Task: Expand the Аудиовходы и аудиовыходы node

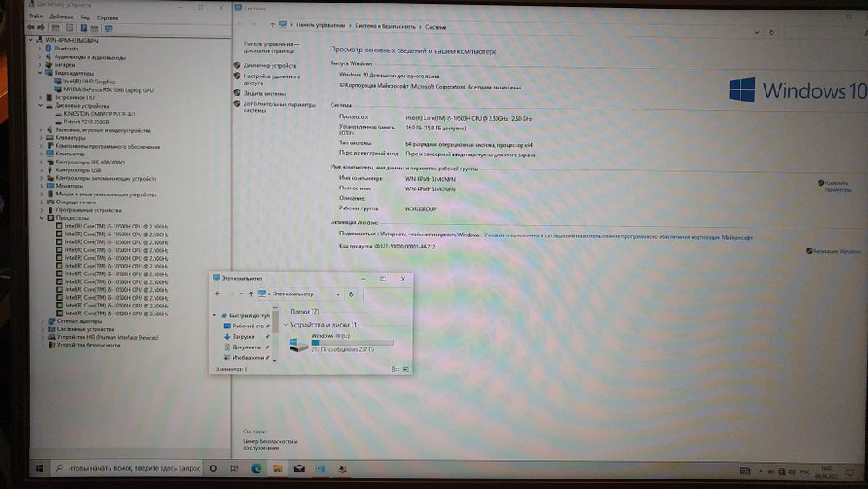Action: pos(40,57)
